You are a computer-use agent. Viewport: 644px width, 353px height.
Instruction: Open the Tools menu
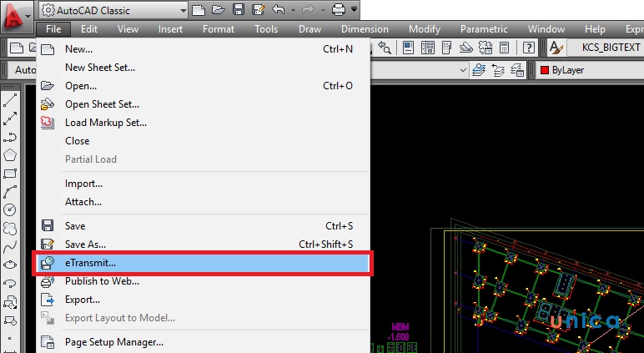click(266, 29)
